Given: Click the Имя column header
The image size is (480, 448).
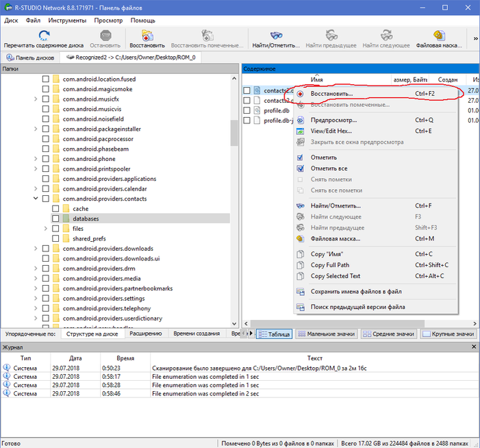Looking at the screenshot, I should pos(316,79).
